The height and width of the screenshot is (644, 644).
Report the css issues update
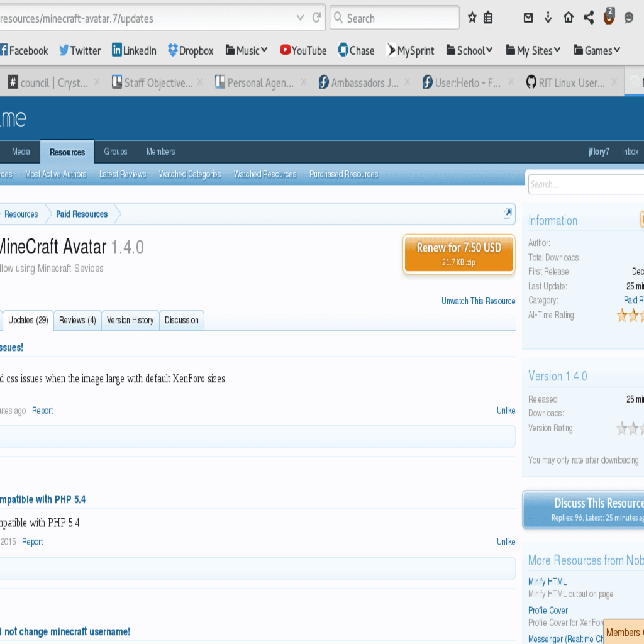click(43, 411)
